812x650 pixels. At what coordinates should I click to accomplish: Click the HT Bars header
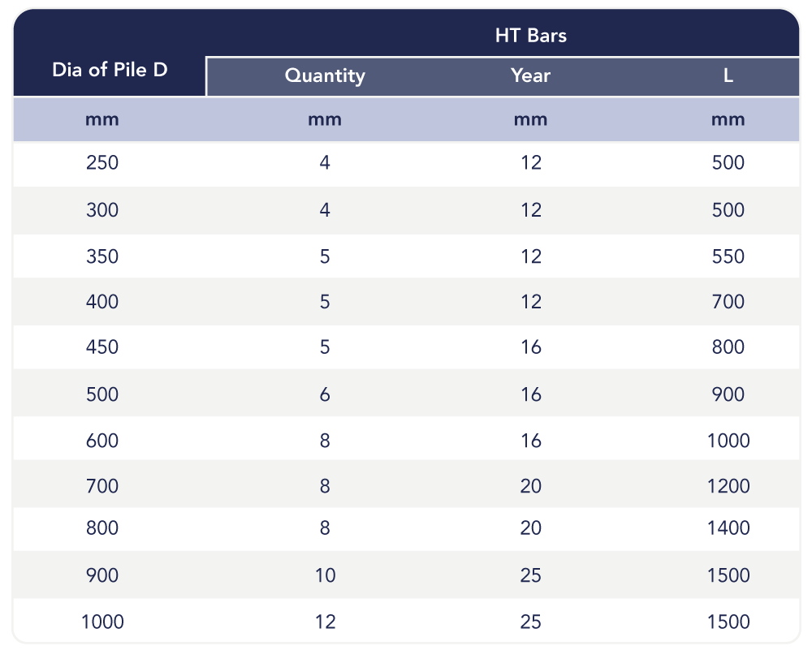[531, 36]
